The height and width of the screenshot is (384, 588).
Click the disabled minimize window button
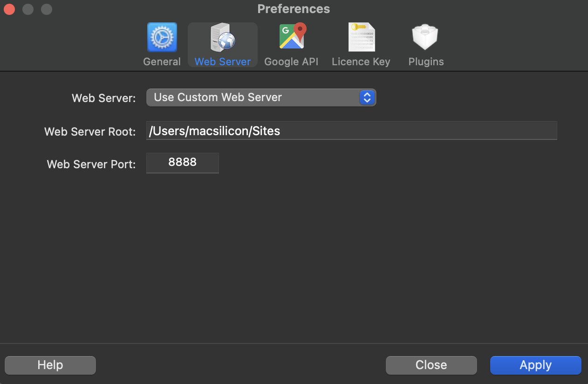coord(28,9)
